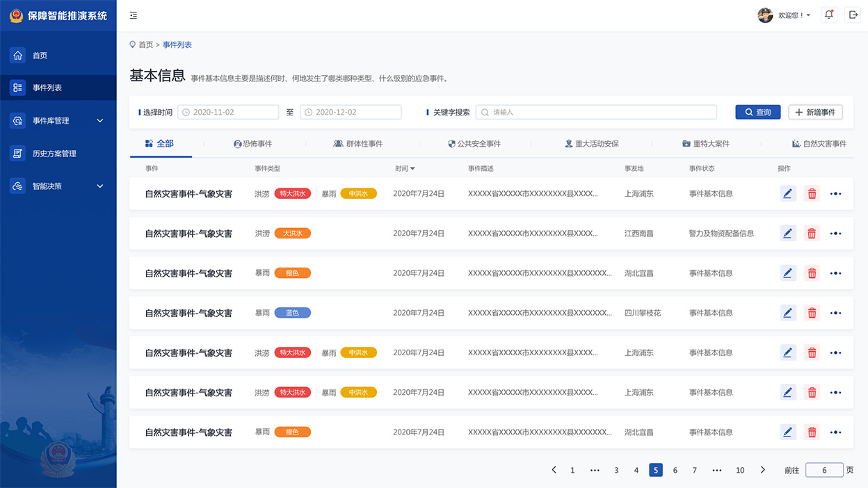Viewport: 868px width, 488px height.
Task: Focus the 关键字搜索 keyword input
Action: coord(596,112)
